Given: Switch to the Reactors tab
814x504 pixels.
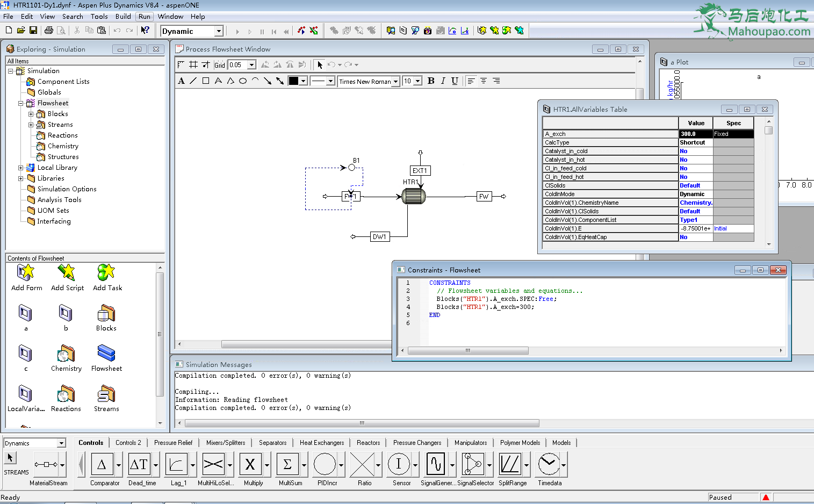Looking at the screenshot, I should click(x=368, y=443).
